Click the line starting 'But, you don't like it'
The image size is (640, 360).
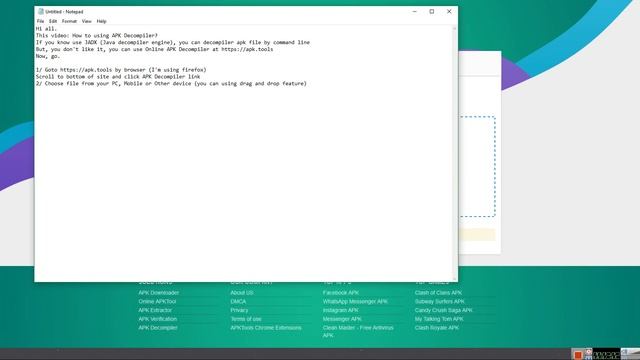click(154, 49)
